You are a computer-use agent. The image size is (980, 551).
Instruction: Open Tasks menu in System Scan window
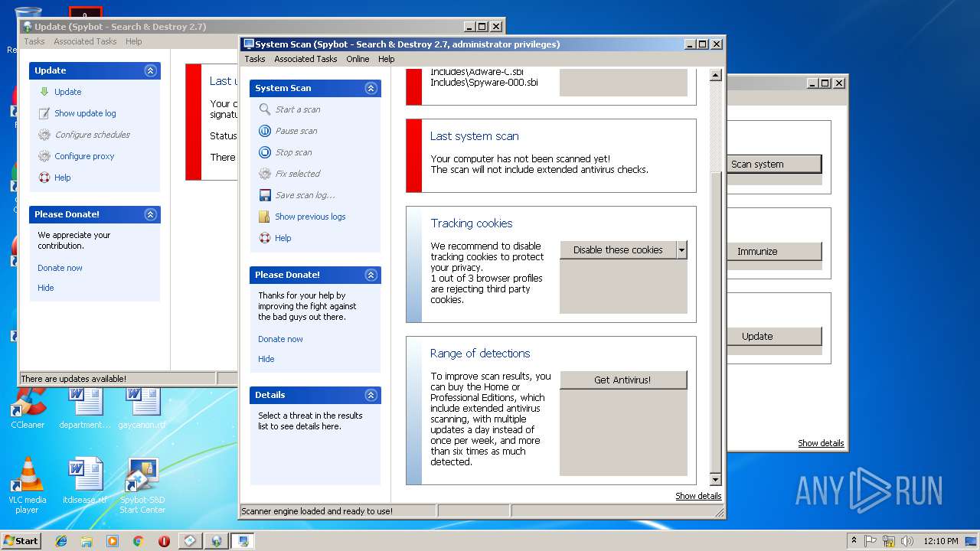pos(255,59)
